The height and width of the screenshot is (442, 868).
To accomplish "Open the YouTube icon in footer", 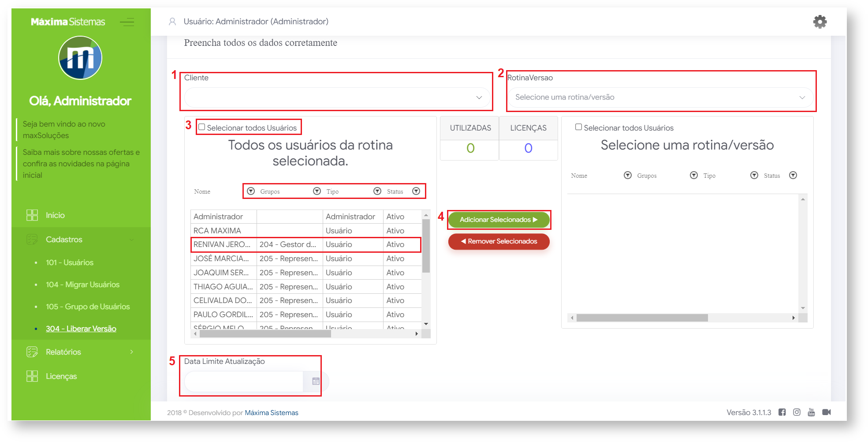I will click(811, 412).
